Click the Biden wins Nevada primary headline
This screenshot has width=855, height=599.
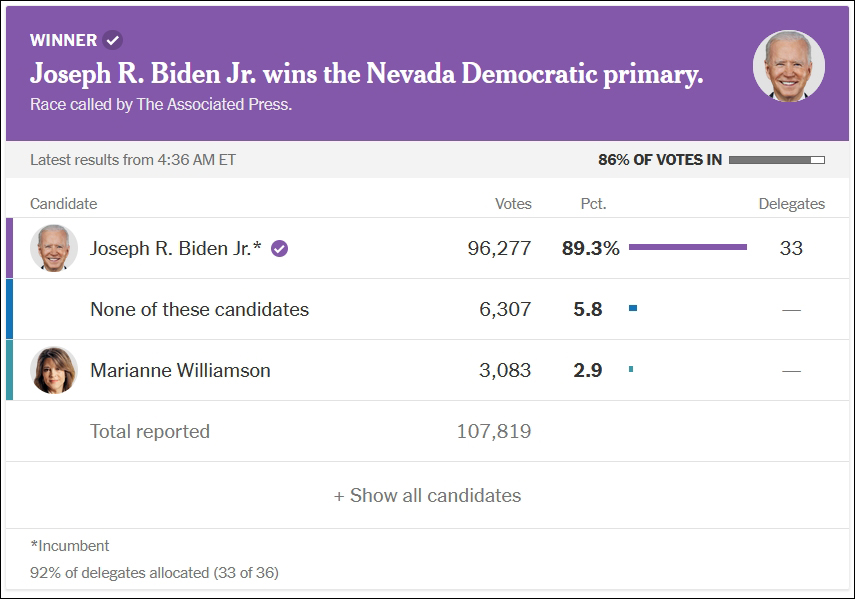[366, 74]
